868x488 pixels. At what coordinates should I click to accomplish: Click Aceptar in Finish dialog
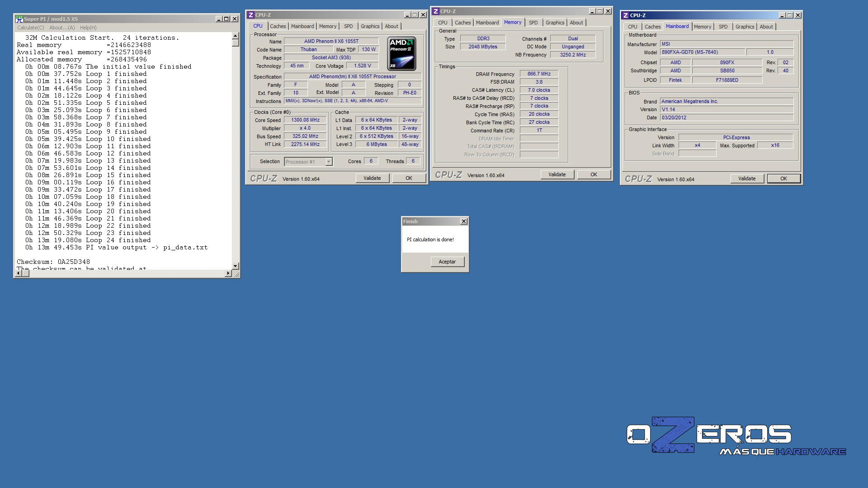coord(447,262)
